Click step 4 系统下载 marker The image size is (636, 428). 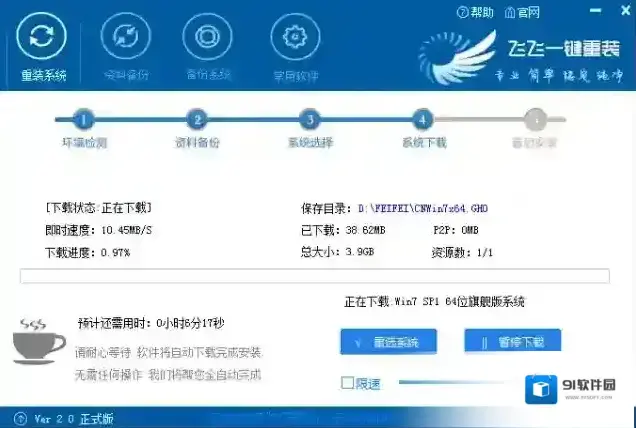click(423, 120)
